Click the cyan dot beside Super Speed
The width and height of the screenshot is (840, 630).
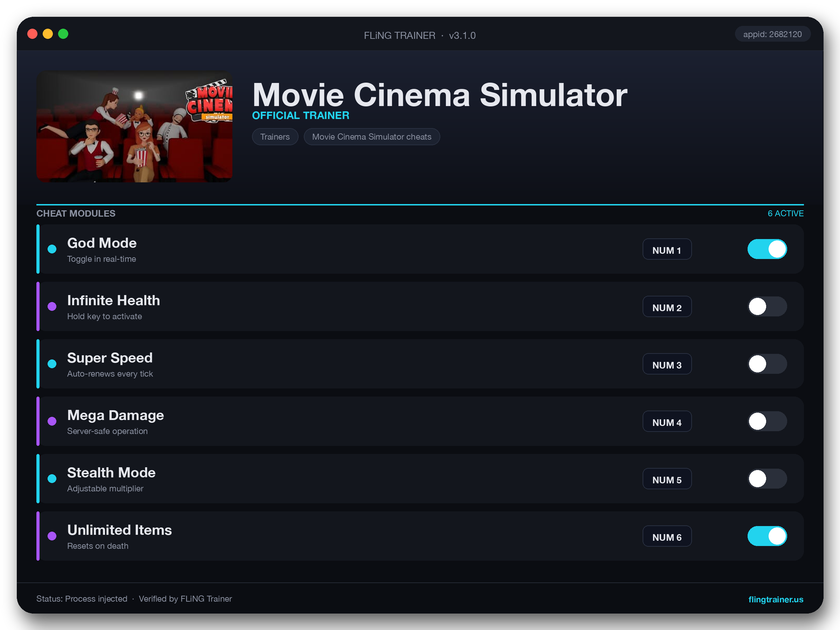[52, 364]
